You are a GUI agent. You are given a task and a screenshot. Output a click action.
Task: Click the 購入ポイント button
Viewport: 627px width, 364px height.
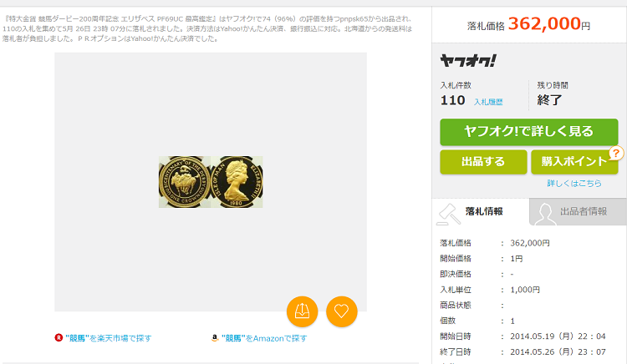click(574, 162)
